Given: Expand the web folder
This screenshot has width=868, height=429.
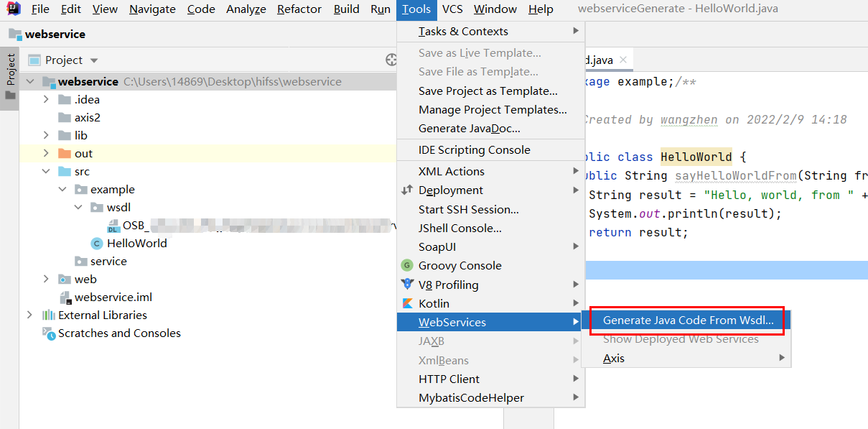Looking at the screenshot, I should pos(47,280).
